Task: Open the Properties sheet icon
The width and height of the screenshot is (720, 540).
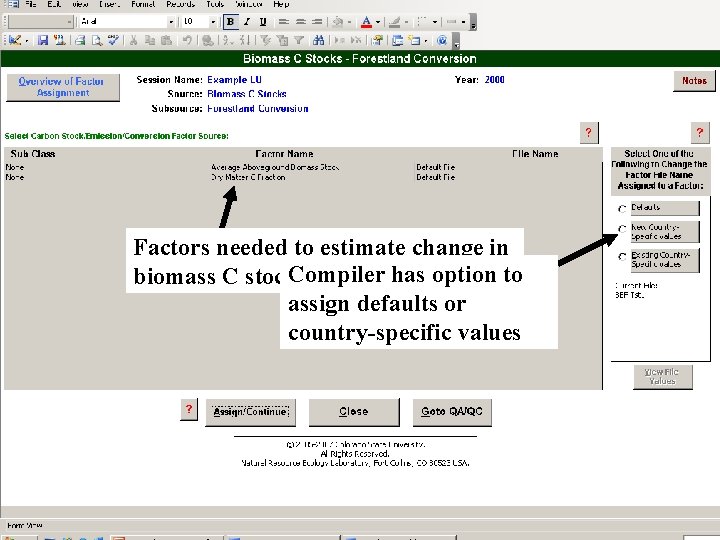Action: point(377,40)
